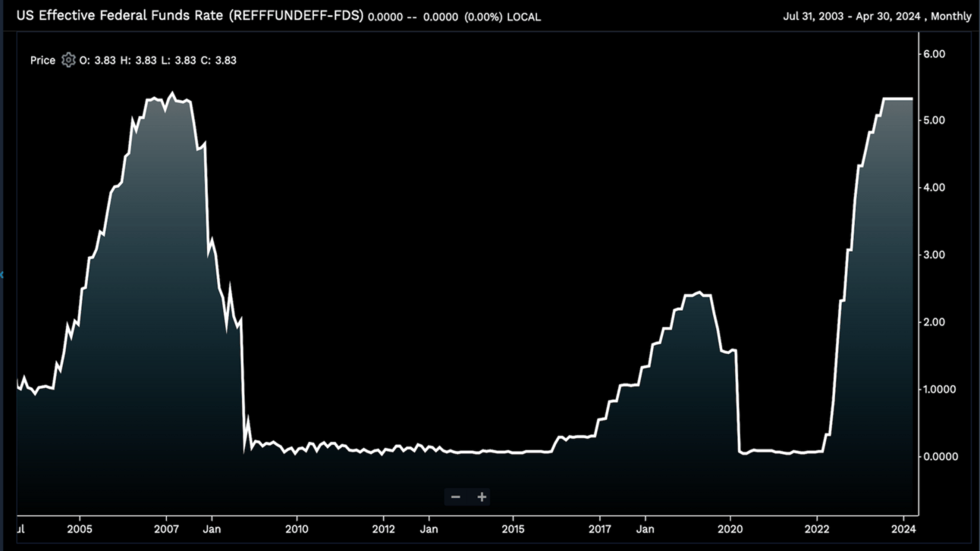Viewport: 980px width, 551px height.
Task: Click the 2010 x-axis label
Action: click(x=297, y=528)
